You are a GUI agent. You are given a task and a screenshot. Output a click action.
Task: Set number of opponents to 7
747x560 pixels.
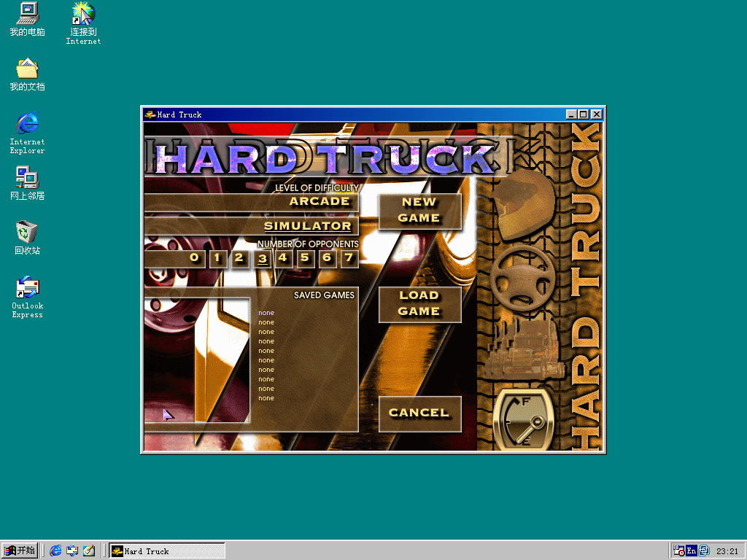(x=349, y=259)
